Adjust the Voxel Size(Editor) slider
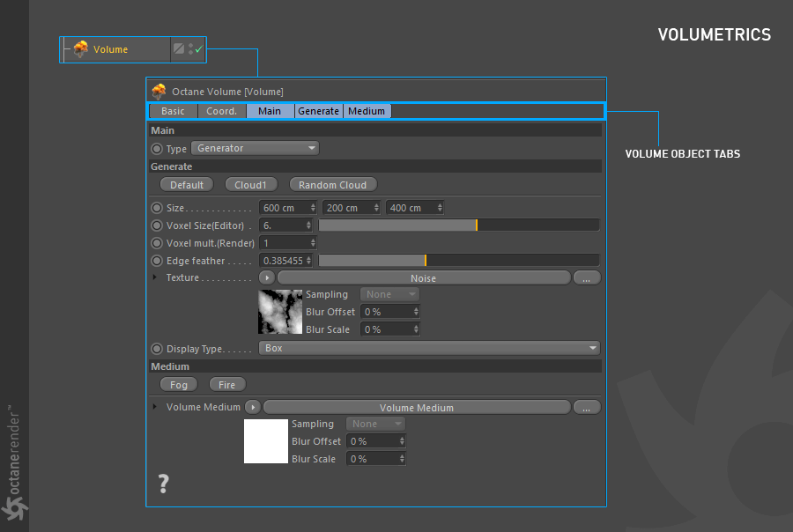Viewport: 793px width, 532px height. pyautogui.click(x=459, y=225)
